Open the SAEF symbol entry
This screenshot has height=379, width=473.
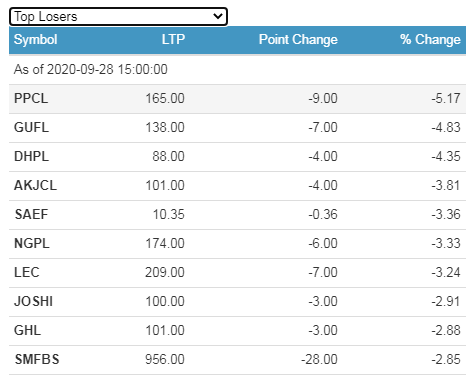coord(31,214)
